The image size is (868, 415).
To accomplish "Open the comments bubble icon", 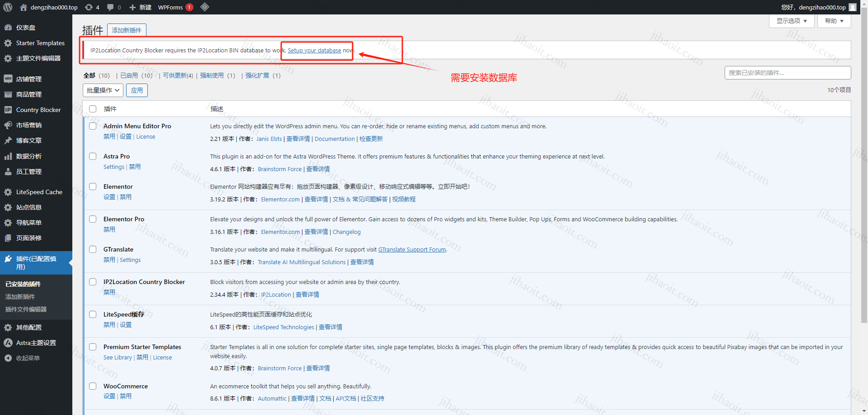I will coord(110,7).
